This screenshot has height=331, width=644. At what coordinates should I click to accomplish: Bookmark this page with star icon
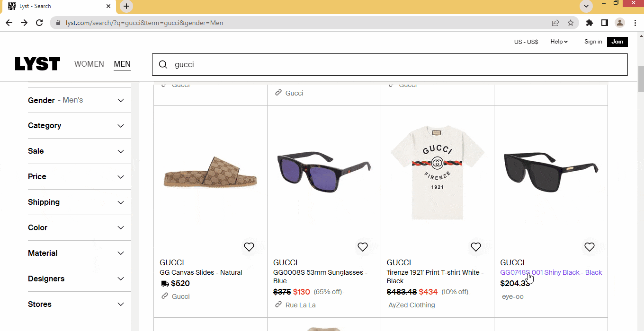pos(571,23)
